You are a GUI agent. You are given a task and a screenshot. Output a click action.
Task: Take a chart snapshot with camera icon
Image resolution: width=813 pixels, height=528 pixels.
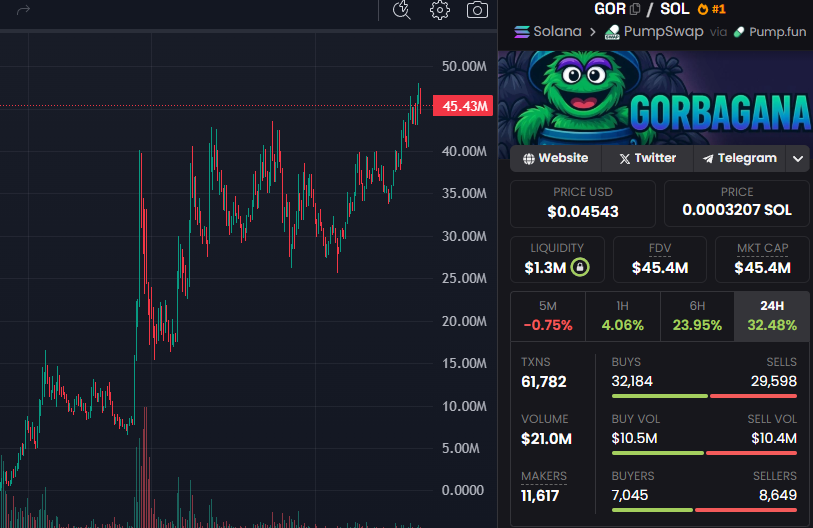[x=477, y=10]
